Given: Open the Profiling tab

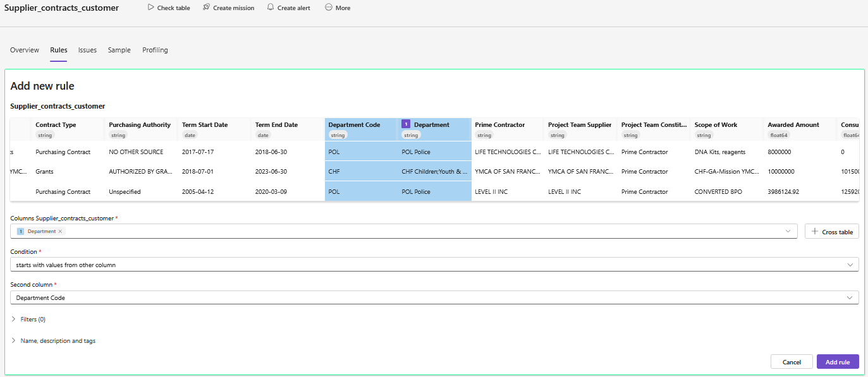Looking at the screenshot, I should (x=155, y=50).
